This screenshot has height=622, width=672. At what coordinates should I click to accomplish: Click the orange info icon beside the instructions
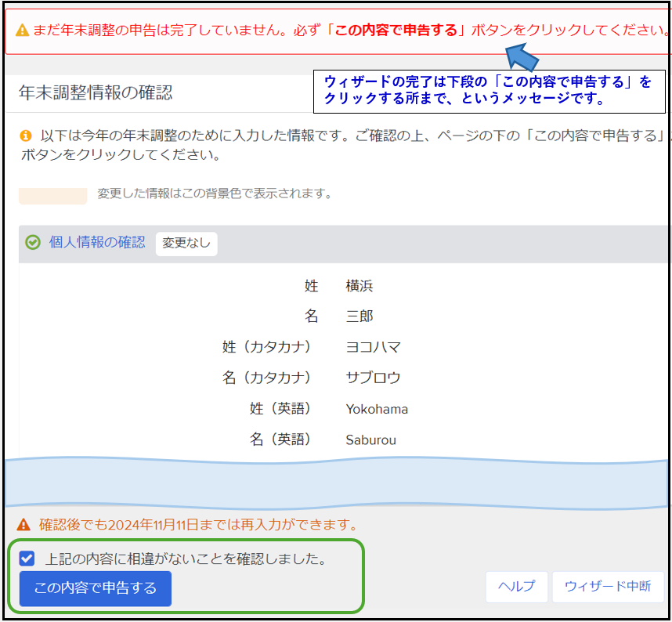pos(26,136)
